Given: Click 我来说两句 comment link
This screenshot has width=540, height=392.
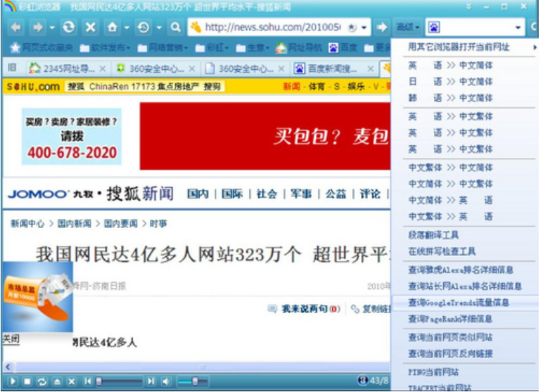Looking at the screenshot, I should click(304, 309).
